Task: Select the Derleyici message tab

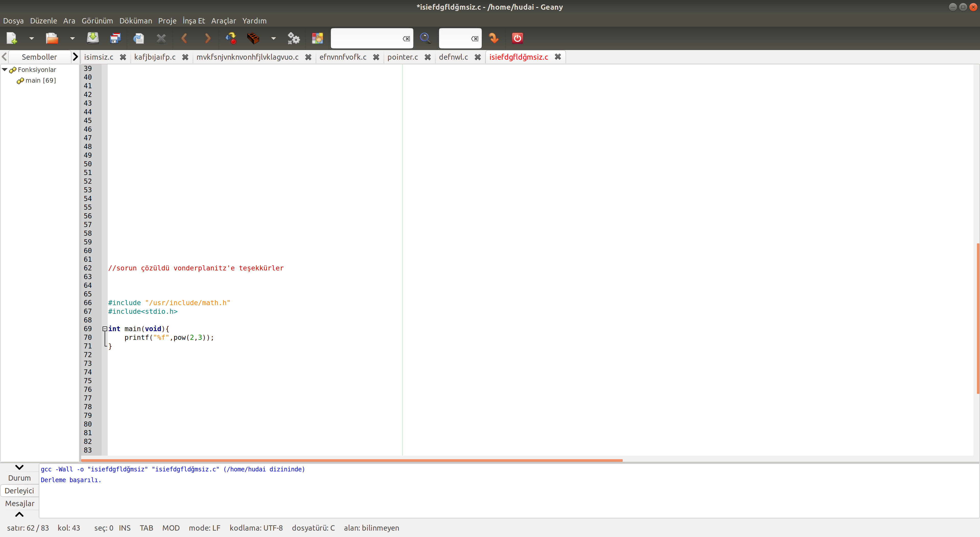Action: point(19,491)
